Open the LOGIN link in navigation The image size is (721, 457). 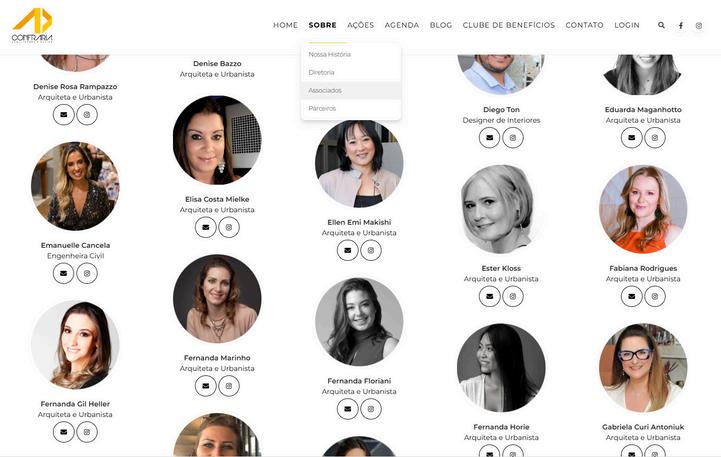coord(627,25)
